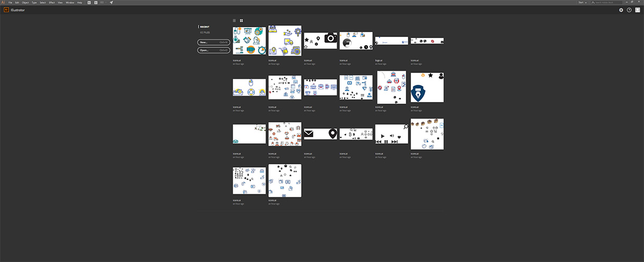Open the Select menu
Image resolution: width=644 pixels, height=262 pixels.
(42, 3)
